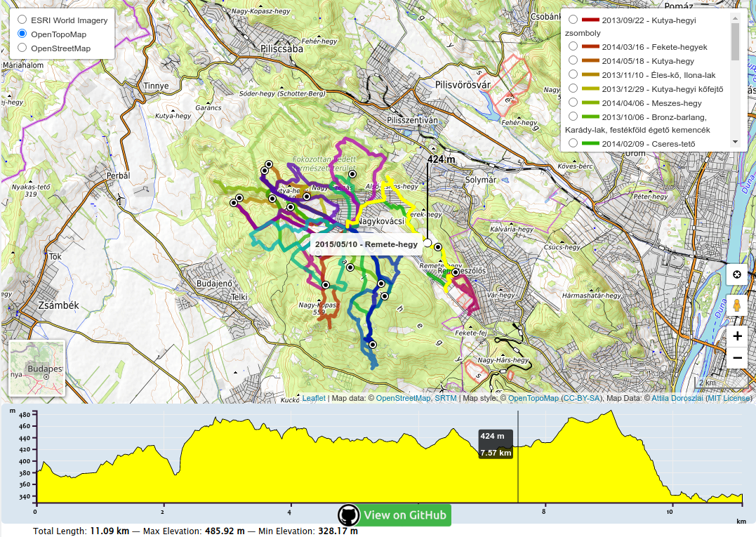The image size is (756, 537).
Task: Click the Min Elevation 328.17 m value
Action: click(338, 531)
